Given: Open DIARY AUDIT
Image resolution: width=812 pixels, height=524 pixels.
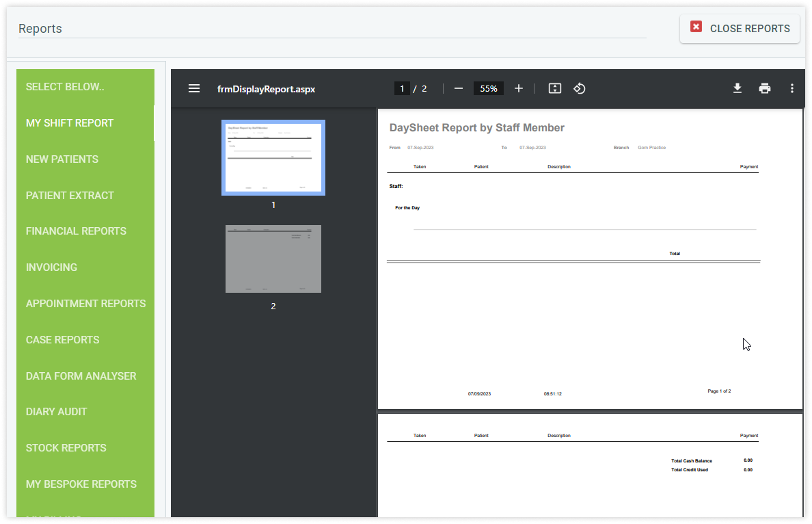Looking at the screenshot, I should click(85, 412).
